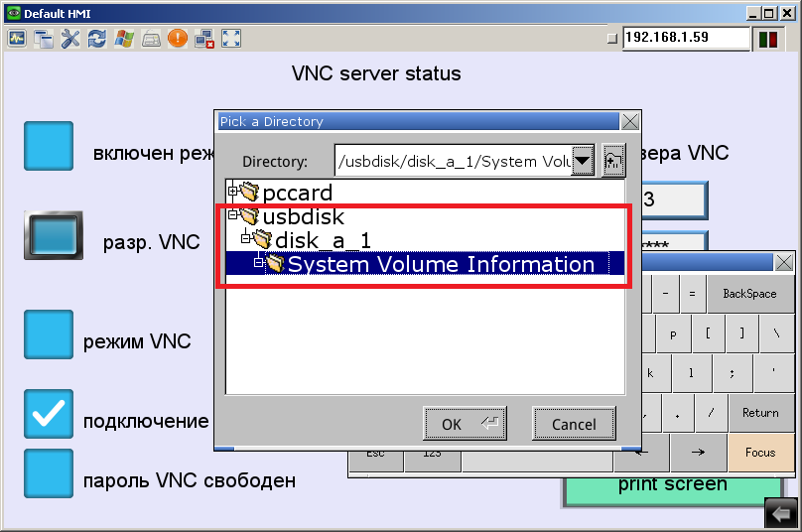Image resolution: width=802 pixels, height=532 pixels.
Task: Click Cancel in Pick a Directory
Action: tap(574, 423)
